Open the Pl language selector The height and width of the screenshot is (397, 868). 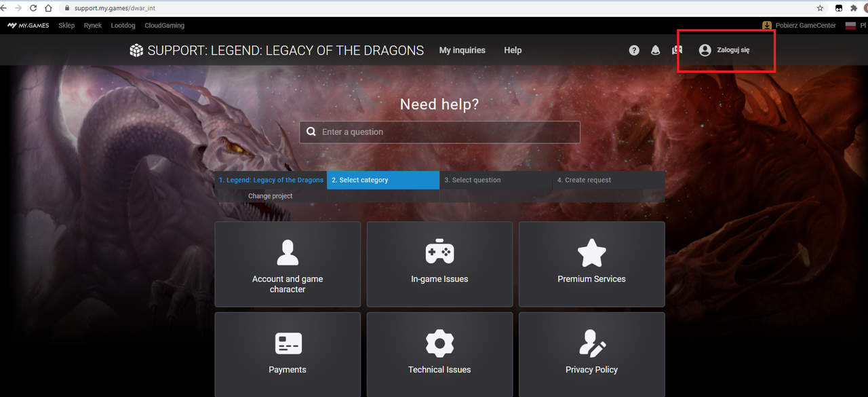coord(863,25)
